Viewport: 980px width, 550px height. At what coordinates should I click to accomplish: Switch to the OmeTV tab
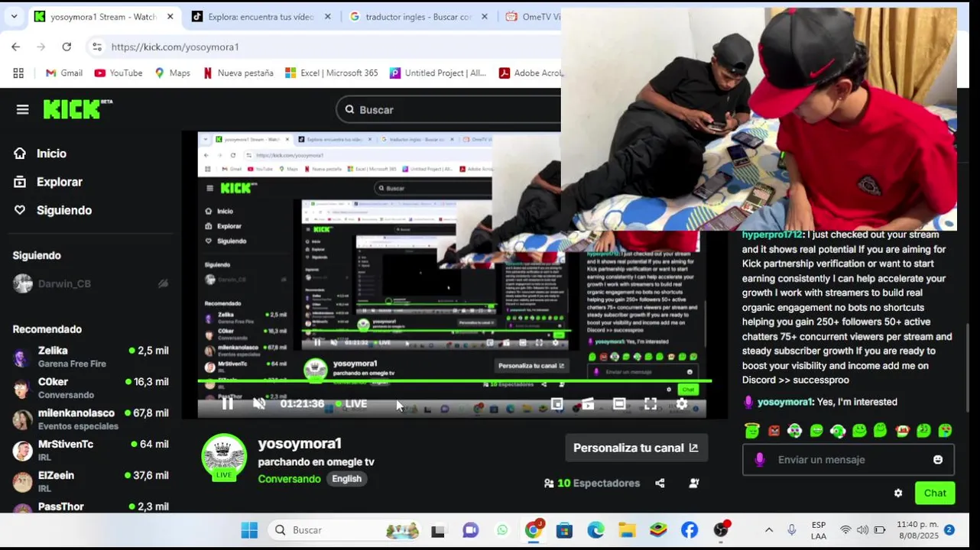(x=534, y=17)
